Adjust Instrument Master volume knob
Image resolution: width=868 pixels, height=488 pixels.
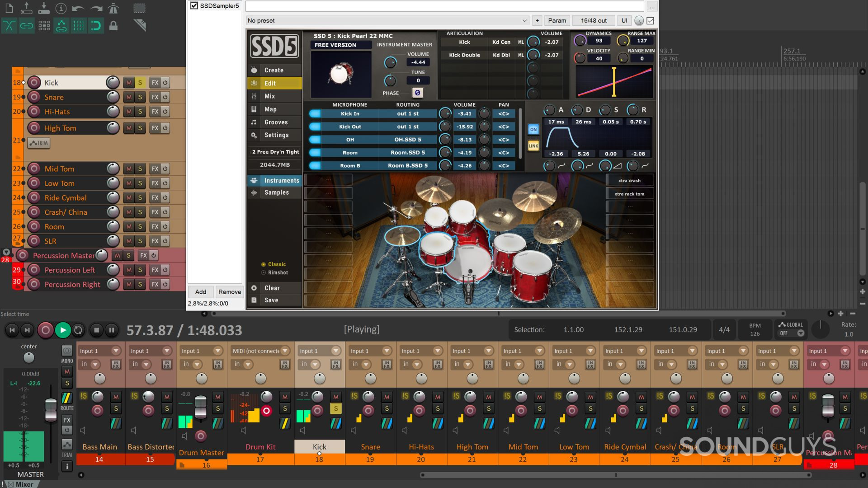tap(390, 62)
